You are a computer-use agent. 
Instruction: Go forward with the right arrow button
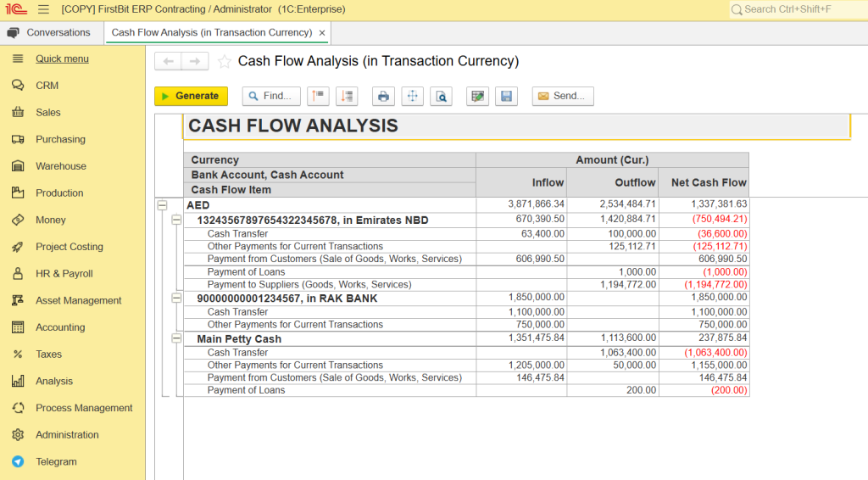pos(195,61)
